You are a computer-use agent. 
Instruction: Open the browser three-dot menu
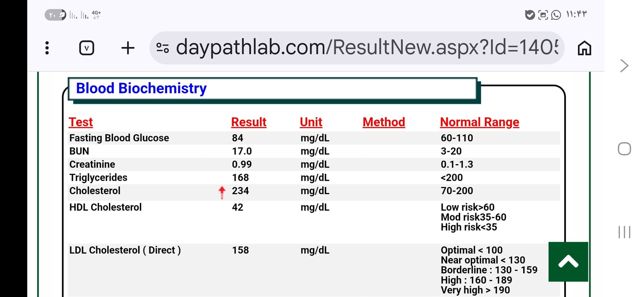(47, 48)
